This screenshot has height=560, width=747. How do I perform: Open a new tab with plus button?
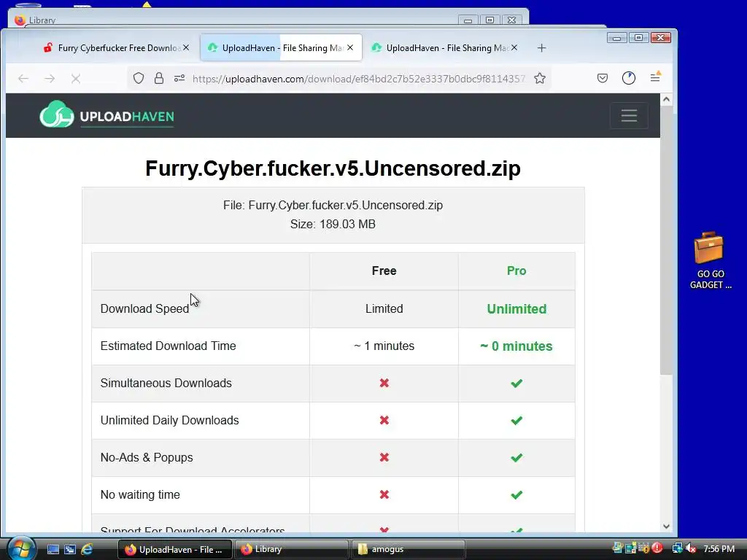(542, 47)
